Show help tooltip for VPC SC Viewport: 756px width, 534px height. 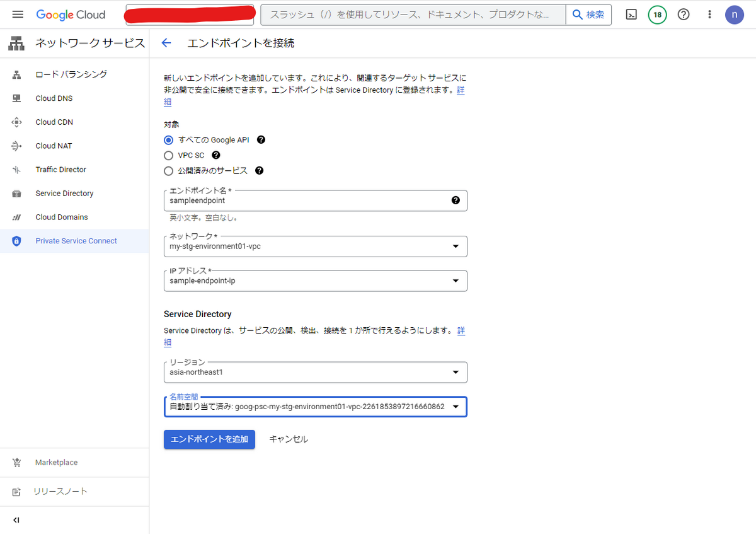tap(215, 155)
